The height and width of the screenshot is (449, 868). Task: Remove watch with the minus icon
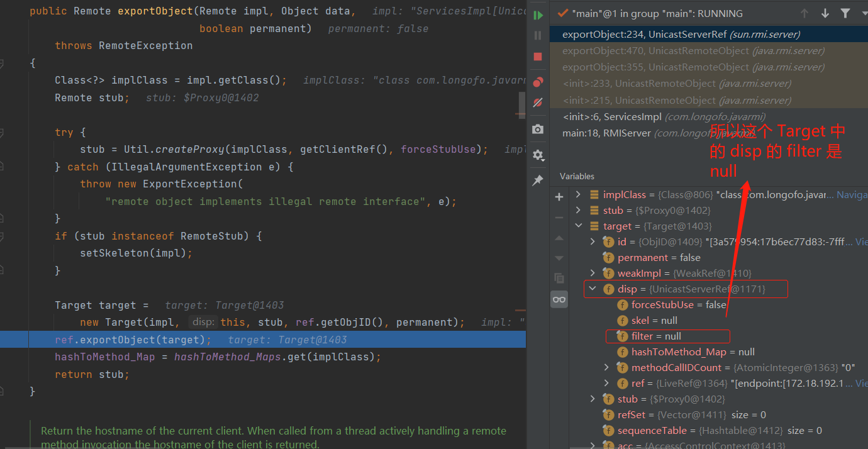pyautogui.click(x=559, y=218)
